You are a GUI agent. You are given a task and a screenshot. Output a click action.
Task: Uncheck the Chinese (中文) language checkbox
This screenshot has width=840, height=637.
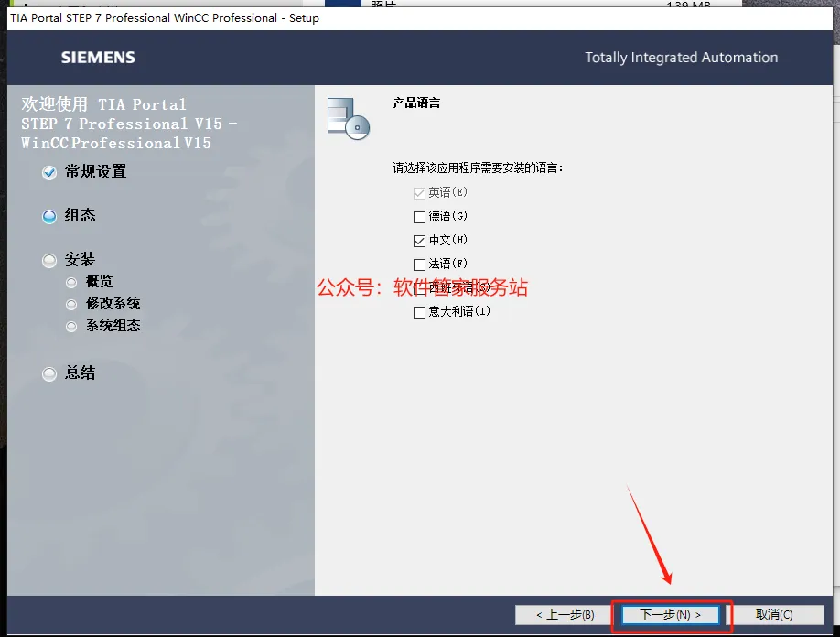coord(419,241)
